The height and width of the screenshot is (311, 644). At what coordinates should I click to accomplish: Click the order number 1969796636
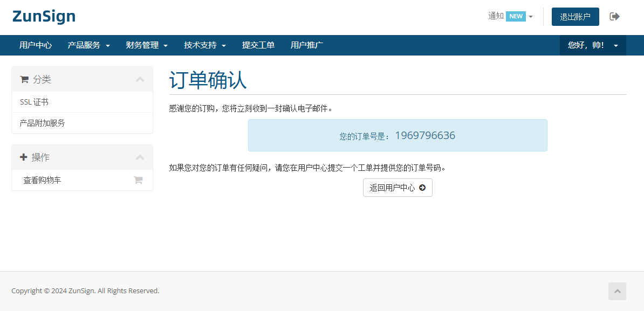pos(425,135)
